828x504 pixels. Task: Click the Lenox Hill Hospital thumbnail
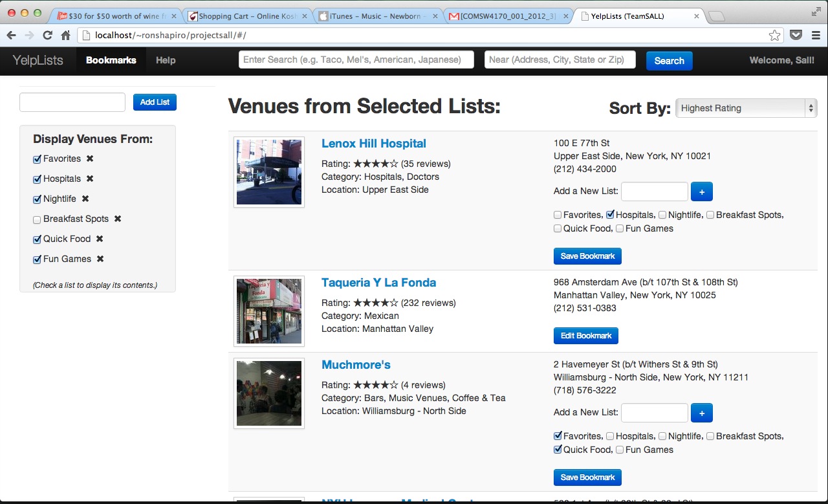269,172
